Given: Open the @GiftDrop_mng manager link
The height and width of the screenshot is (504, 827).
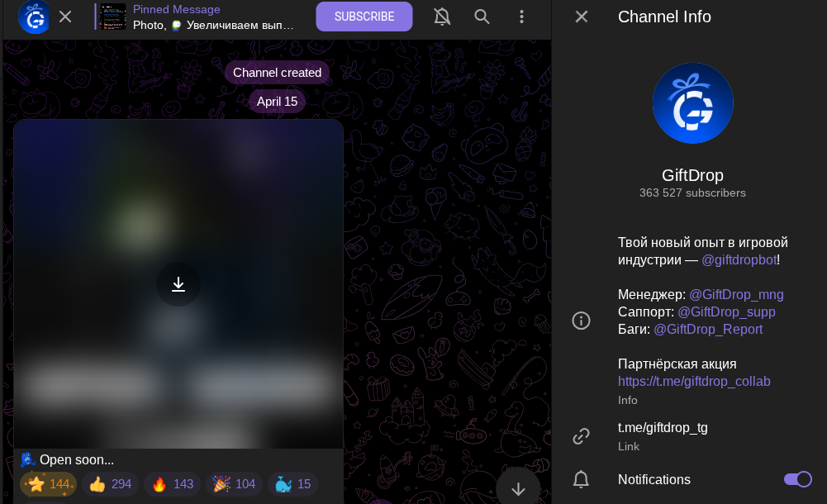Looking at the screenshot, I should [736, 295].
